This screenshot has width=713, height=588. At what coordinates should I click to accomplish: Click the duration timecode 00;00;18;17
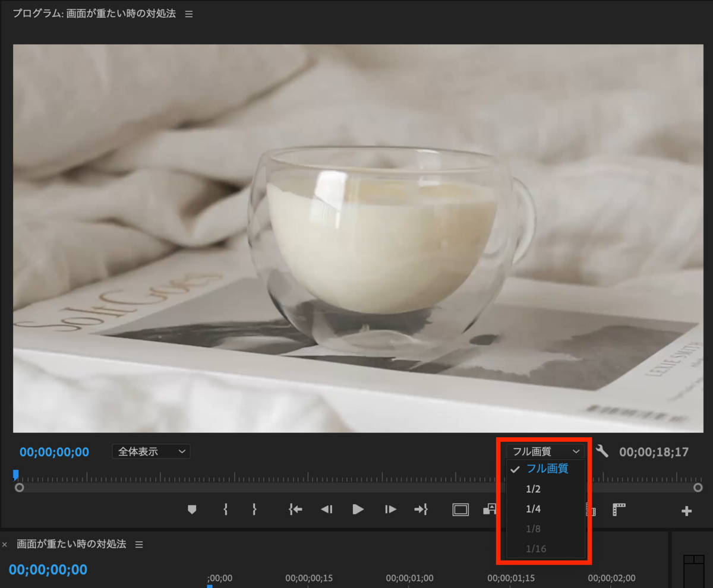tap(654, 452)
